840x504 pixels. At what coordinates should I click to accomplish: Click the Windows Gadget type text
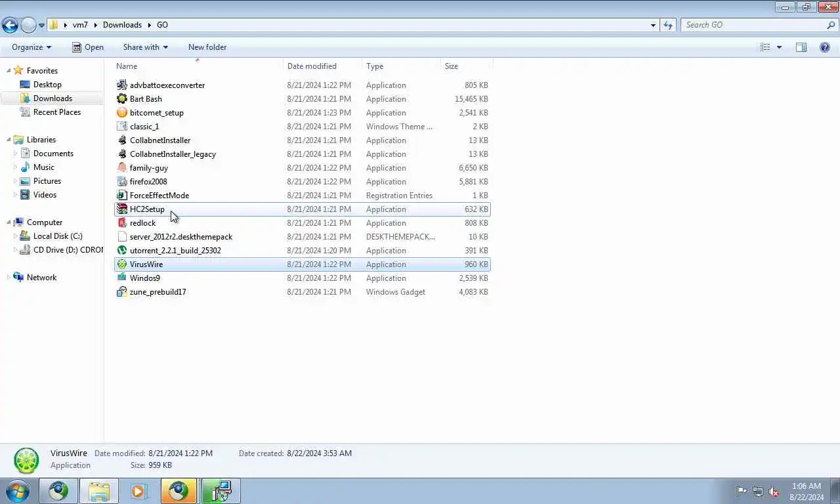pyautogui.click(x=396, y=292)
